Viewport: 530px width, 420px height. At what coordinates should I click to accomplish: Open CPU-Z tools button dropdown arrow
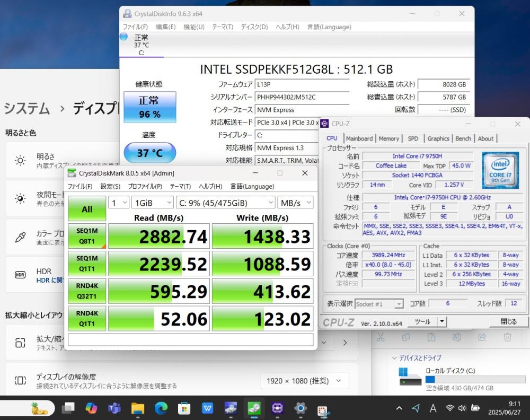tap(442, 321)
